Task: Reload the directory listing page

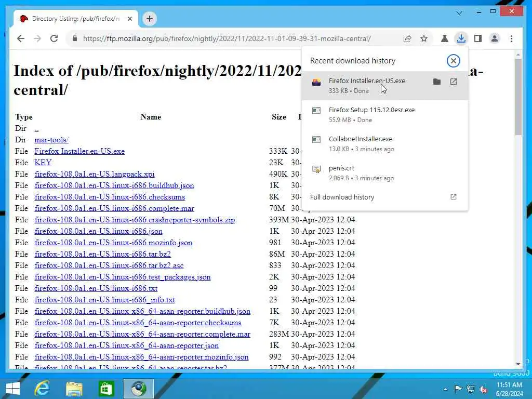Action: point(54,38)
